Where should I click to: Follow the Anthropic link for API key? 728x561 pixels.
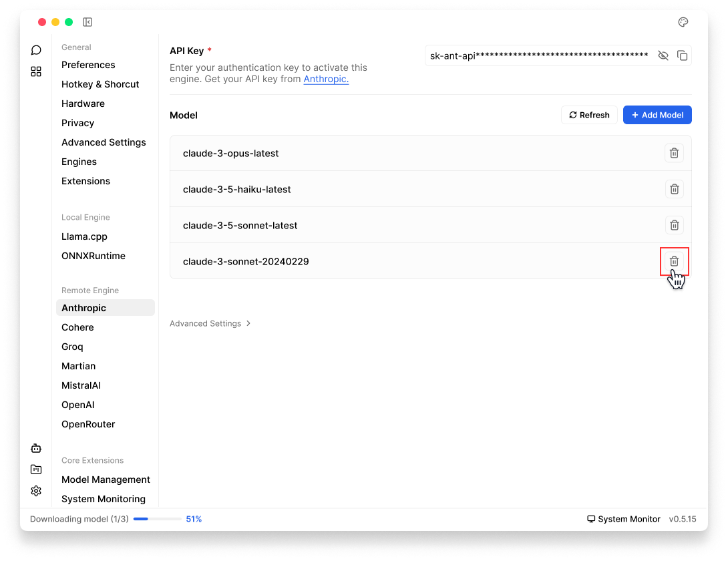[326, 79]
